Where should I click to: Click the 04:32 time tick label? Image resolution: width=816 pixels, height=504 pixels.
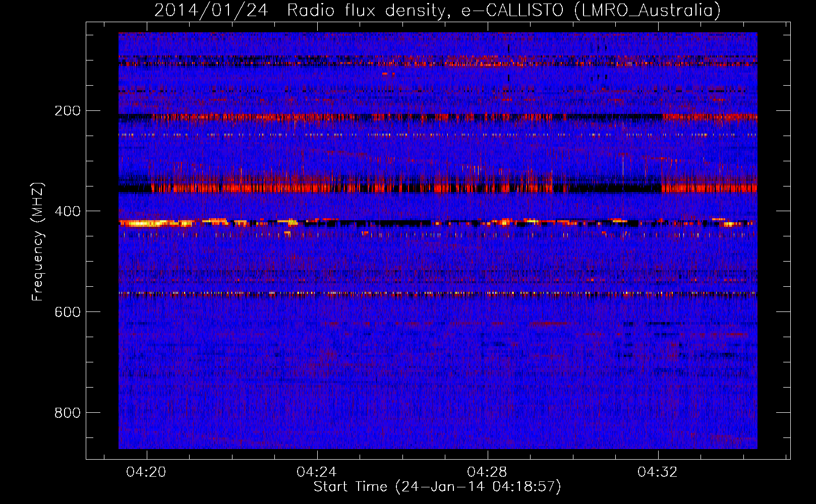click(658, 472)
